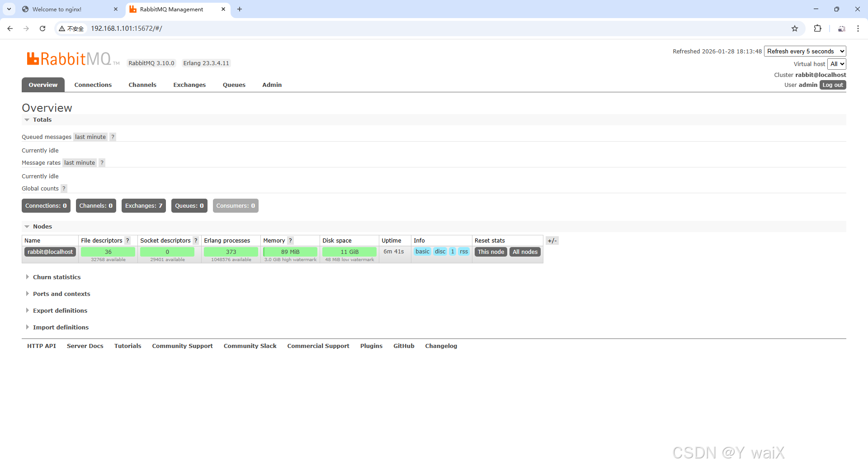
Task: Open the tab search dropdown arrow
Action: (x=9, y=9)
